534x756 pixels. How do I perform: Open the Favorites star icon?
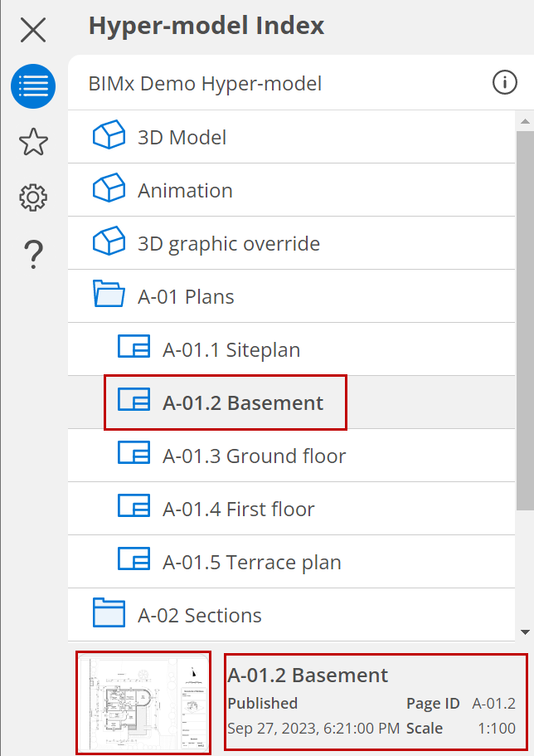(33, 142)
